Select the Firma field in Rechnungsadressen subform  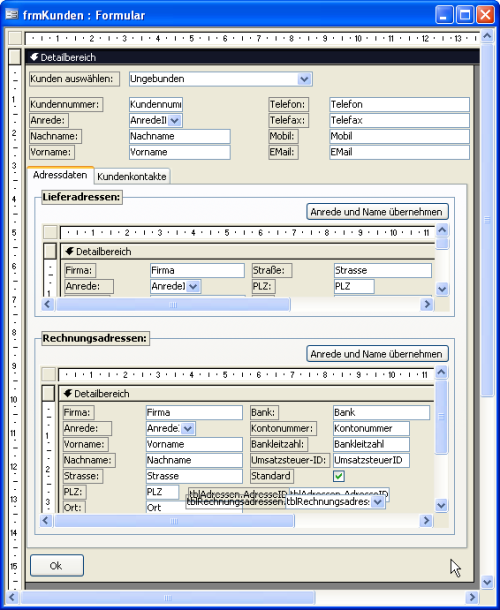point(194,412)
